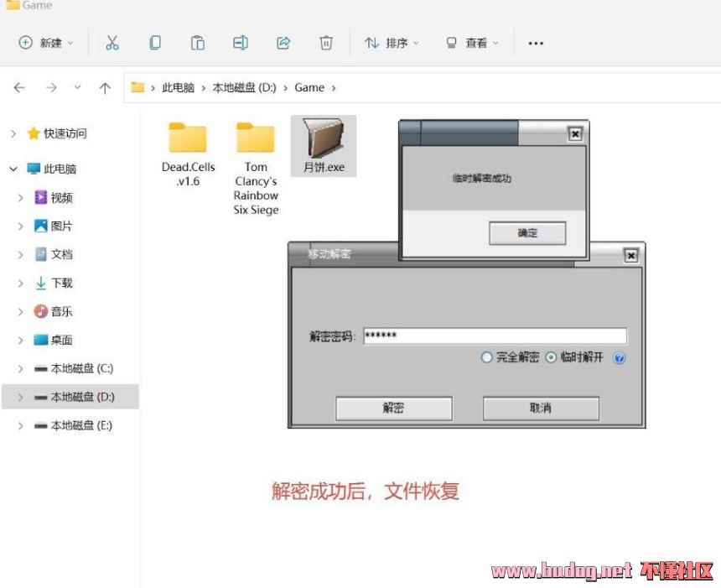Select the 完全解密 radio option
Viewport: 721px width, 588px height.
coord(487,357)
